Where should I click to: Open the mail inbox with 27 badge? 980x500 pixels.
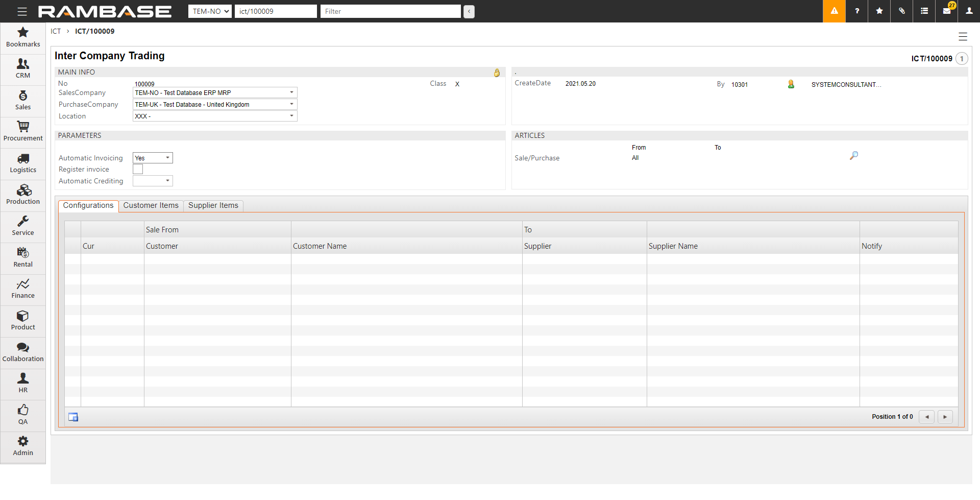(x=947, y=11)
